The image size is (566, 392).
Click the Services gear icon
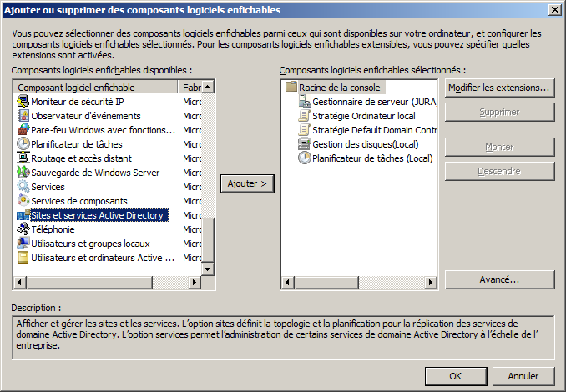[23, 187]
